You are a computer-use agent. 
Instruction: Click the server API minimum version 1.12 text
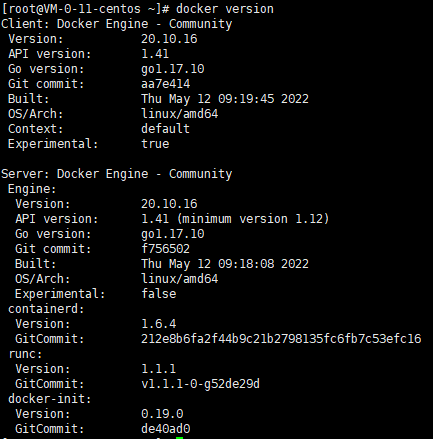(x=253, y=219)
